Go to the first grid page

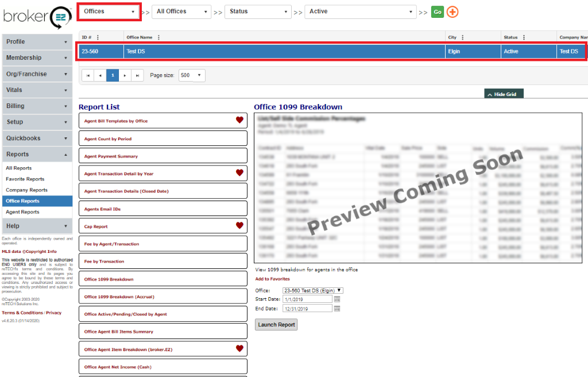tap(88, 75)
